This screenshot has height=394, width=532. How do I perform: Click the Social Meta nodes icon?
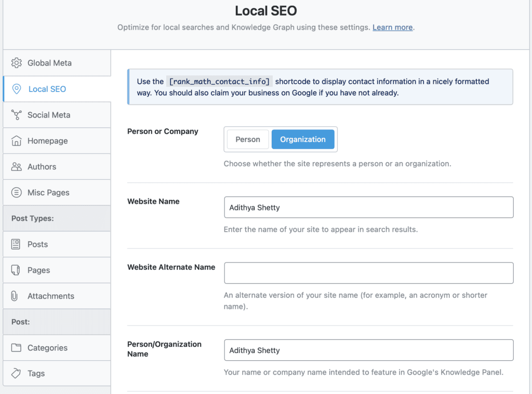tap(16, 115)
